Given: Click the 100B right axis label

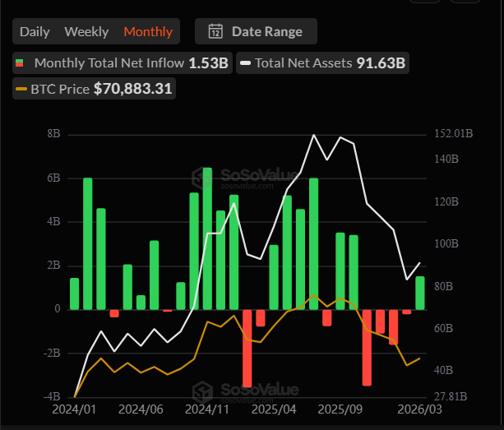Looking at the screenshot, I should pyautogui.click(x=446, y=243).
